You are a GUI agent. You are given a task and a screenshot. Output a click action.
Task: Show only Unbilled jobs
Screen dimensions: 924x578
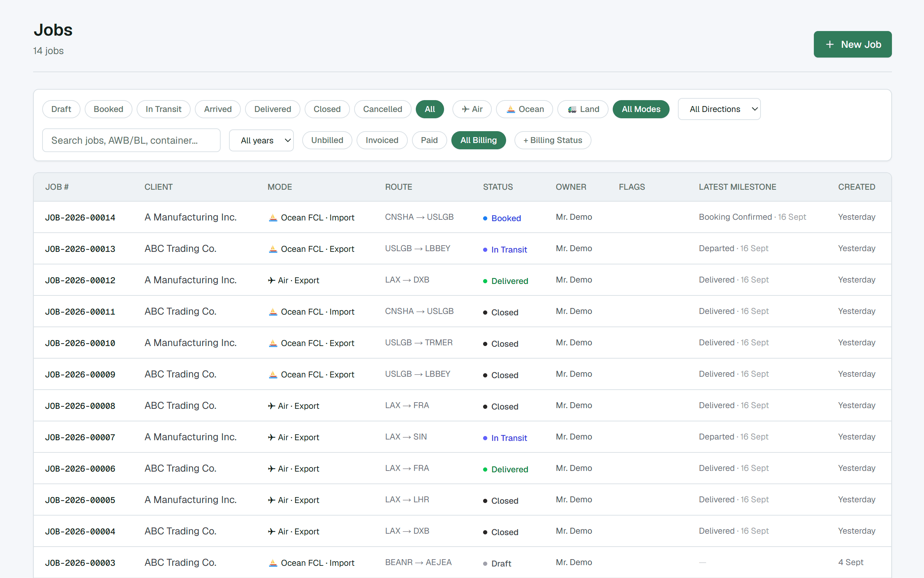327,140
